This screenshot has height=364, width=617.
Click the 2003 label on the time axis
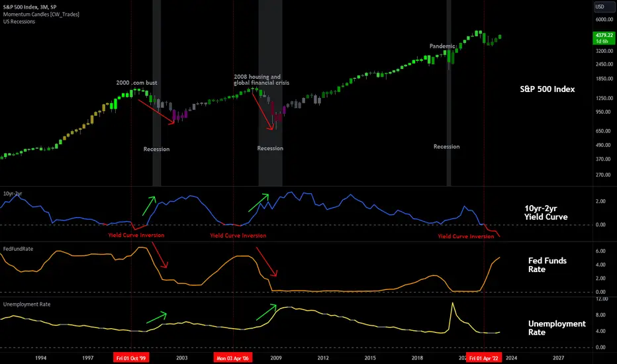click(182, 357)
